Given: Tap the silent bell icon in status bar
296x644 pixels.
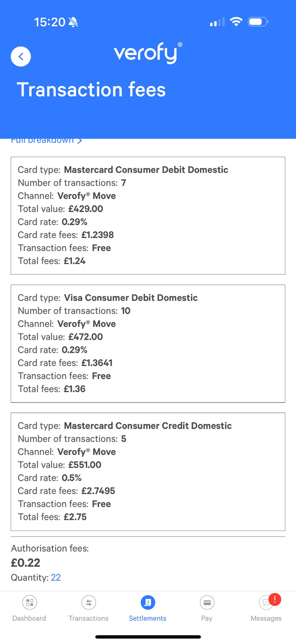Looking at the screenshot, I should coord(74,22).
